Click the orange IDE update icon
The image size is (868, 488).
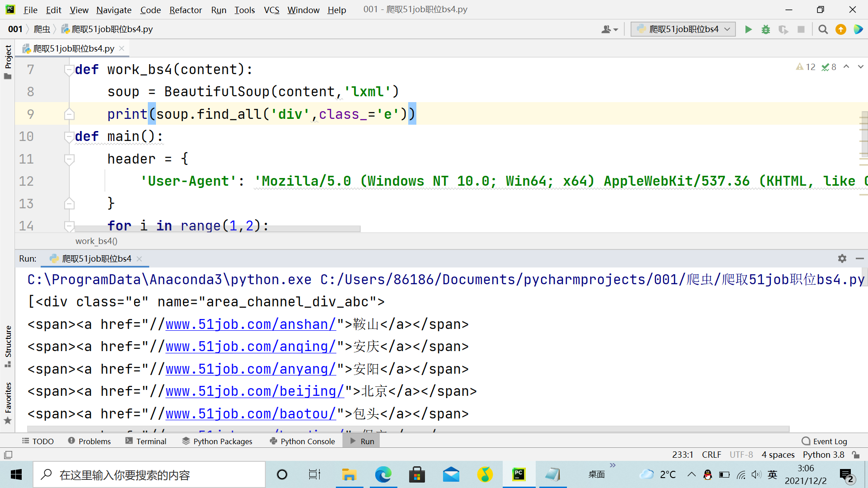click(x=841, y=29)
